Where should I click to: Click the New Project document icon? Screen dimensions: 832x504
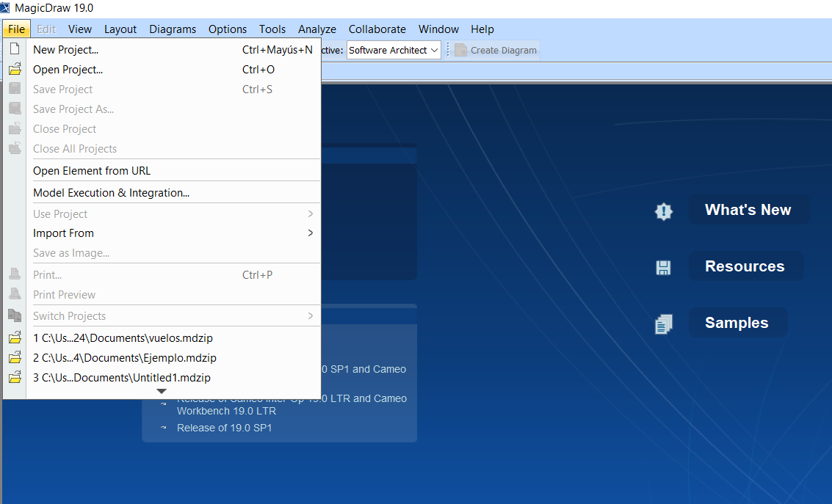click(15, 49)
